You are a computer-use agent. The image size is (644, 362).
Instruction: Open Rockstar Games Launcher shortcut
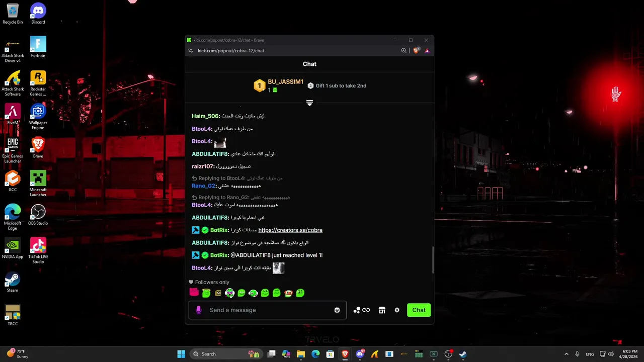(x=38, y=83)
